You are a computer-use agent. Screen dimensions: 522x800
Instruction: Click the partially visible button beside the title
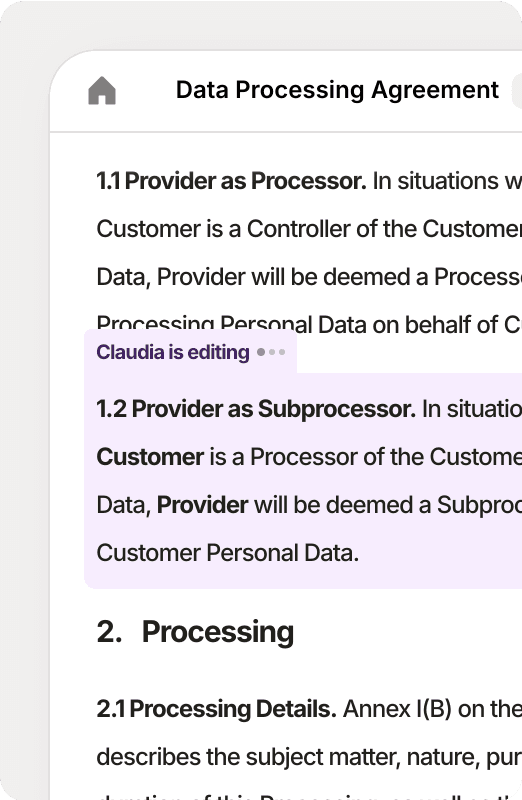[x=517, y=91]
